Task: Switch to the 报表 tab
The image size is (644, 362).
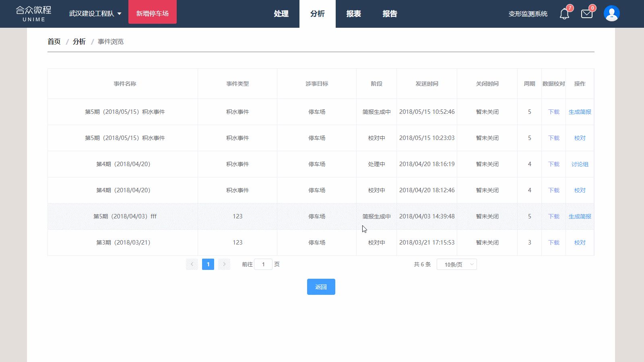Action: pos(353,14)
